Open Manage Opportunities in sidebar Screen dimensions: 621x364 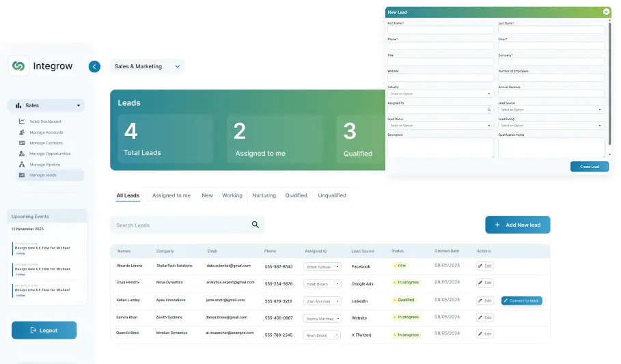coord(50,154)
